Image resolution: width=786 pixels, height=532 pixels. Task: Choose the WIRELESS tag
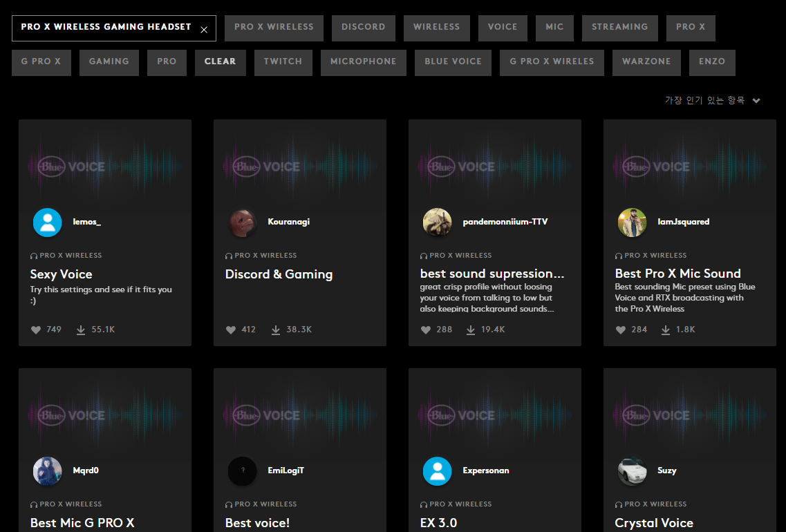coord(437,28)
